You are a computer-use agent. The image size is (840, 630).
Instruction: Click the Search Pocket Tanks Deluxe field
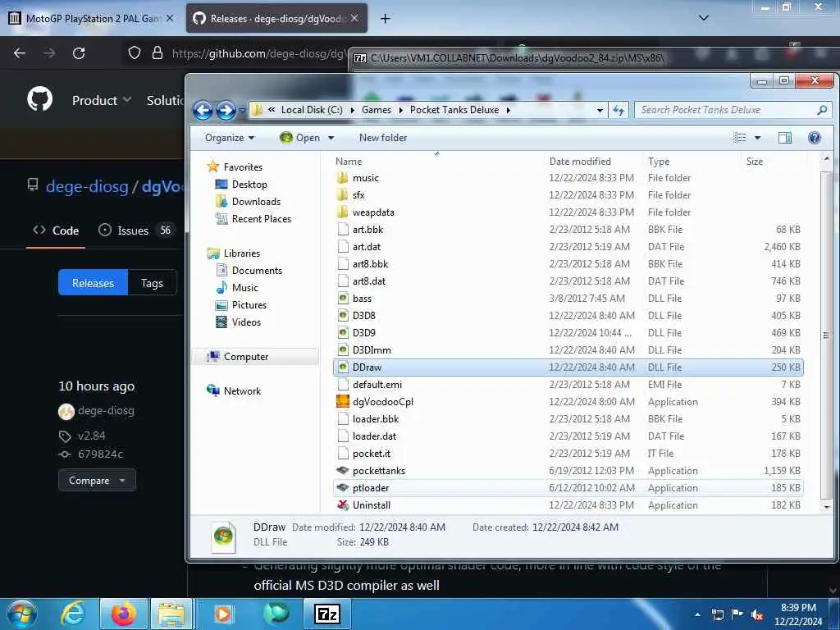pyautogui.click(x=733, y=110)
